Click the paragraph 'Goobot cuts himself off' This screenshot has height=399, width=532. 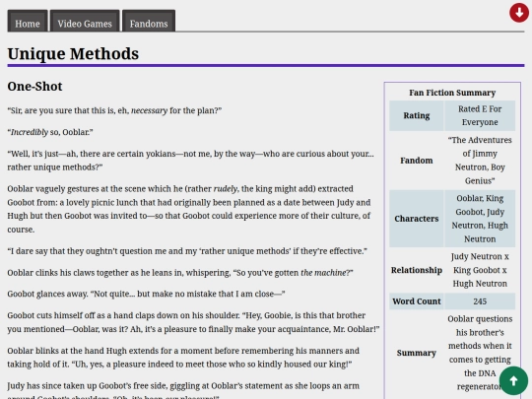tap(193, 322)
